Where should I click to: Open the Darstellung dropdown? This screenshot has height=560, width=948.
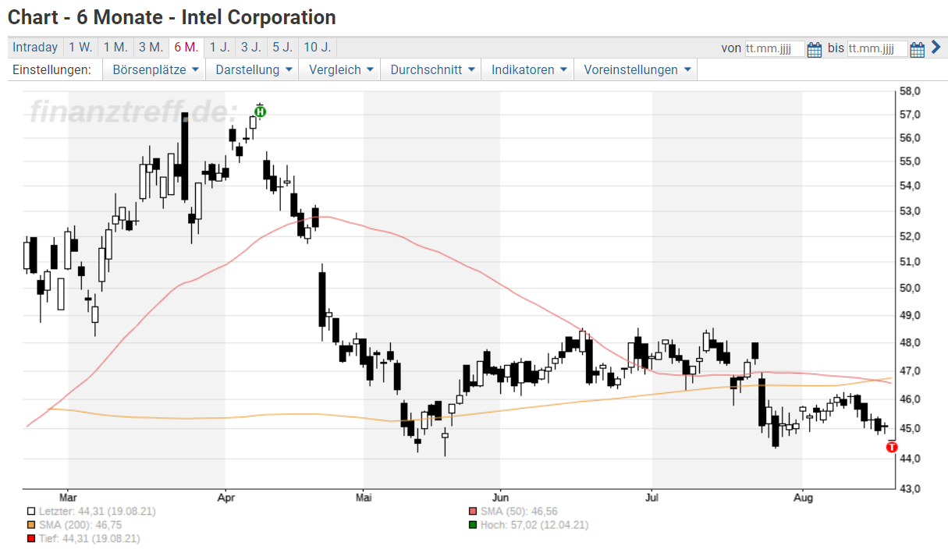click(254, 69)
